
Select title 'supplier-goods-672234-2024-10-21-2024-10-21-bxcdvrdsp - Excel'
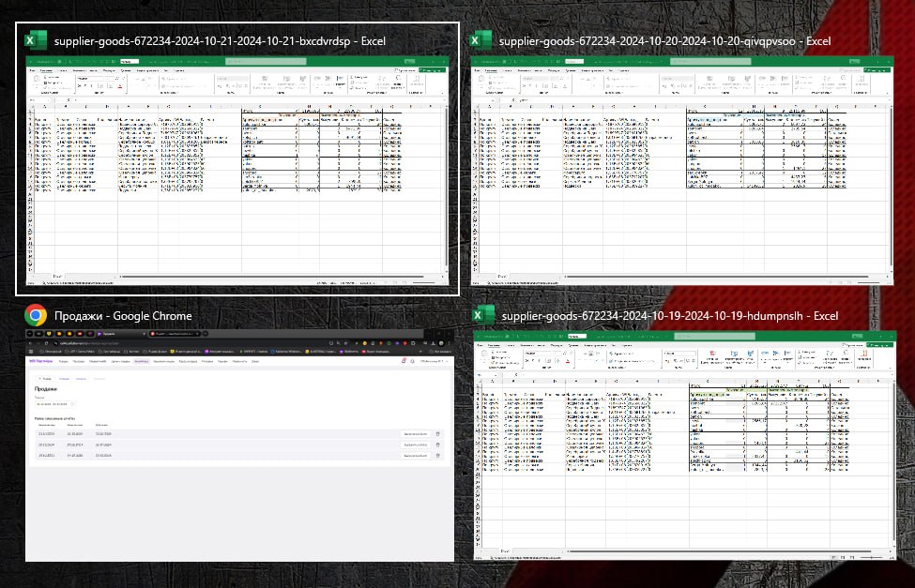click(x=220, y=41)
